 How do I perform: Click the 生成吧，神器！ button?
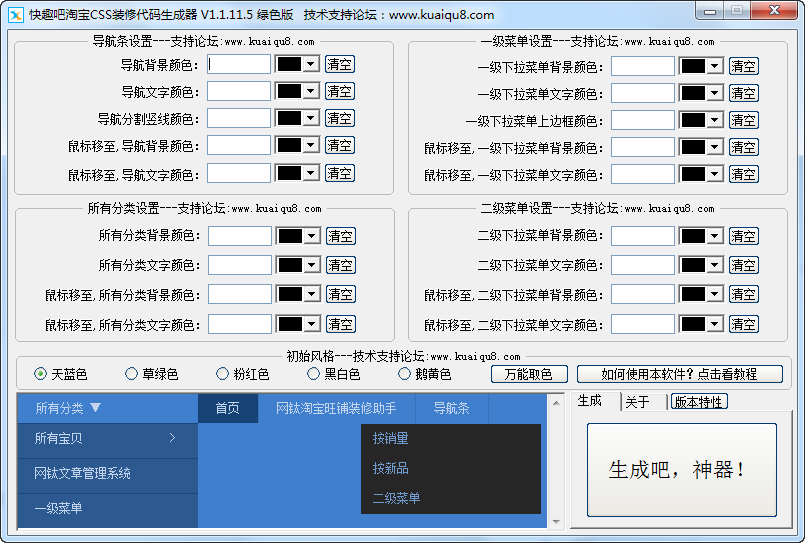click(681, 470)
